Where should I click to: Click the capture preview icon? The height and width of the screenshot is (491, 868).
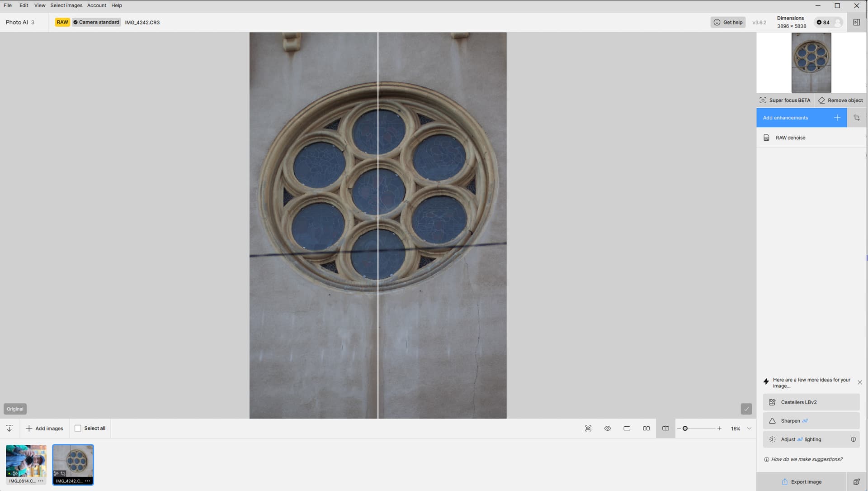point(588,429)
